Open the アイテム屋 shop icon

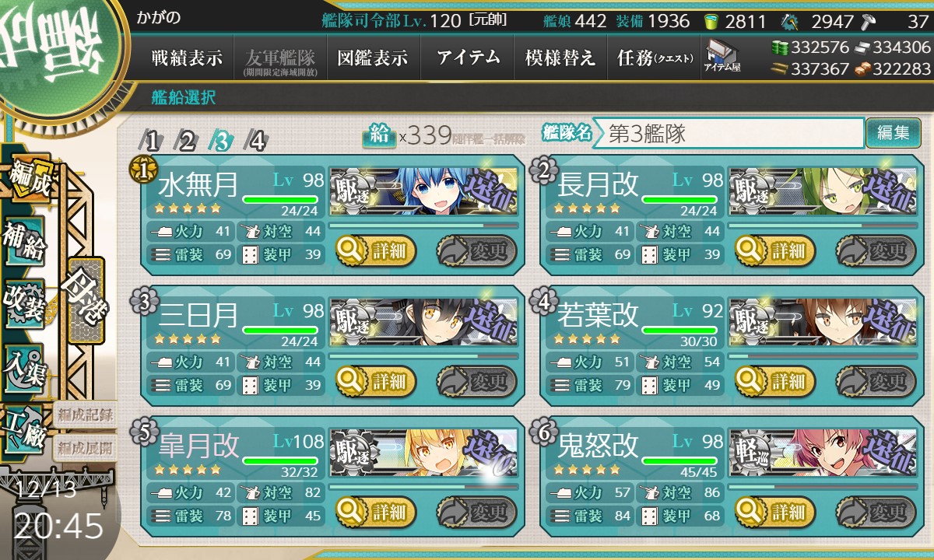tap(722, 56)
